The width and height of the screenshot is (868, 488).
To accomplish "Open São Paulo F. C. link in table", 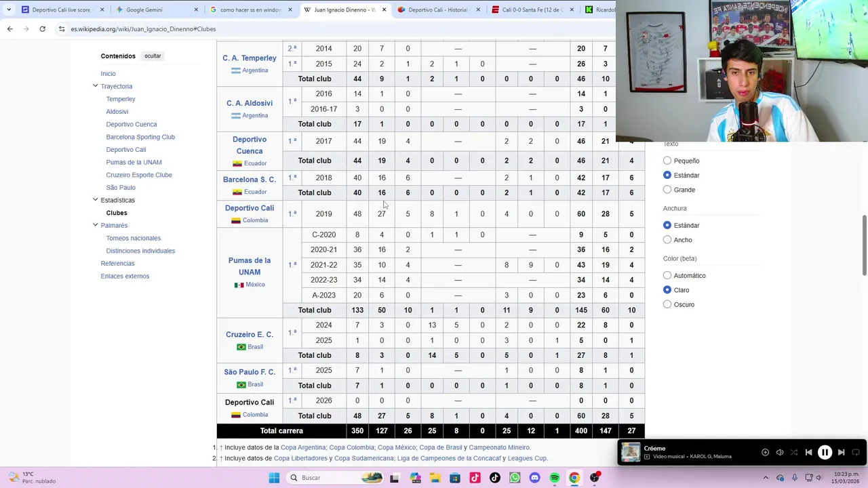I will 250,372.
